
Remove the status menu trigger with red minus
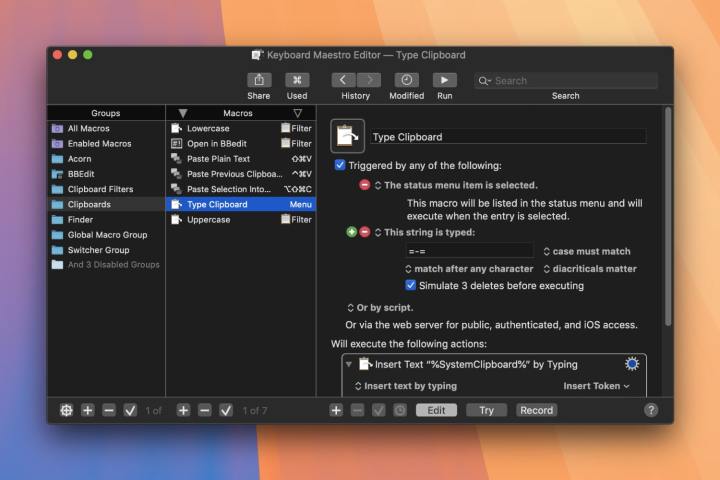pos(365,185)
